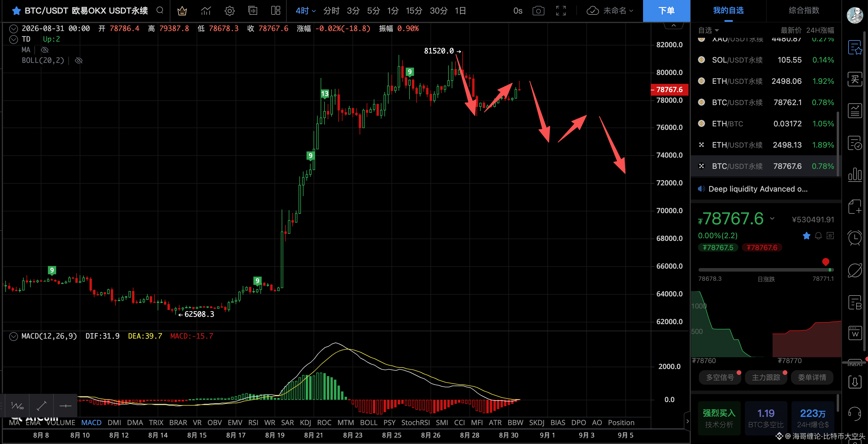This screenshot has height=444, width=868.
Task: Open the 223万 24H爆仓 card
Action: tap(812, 418)
